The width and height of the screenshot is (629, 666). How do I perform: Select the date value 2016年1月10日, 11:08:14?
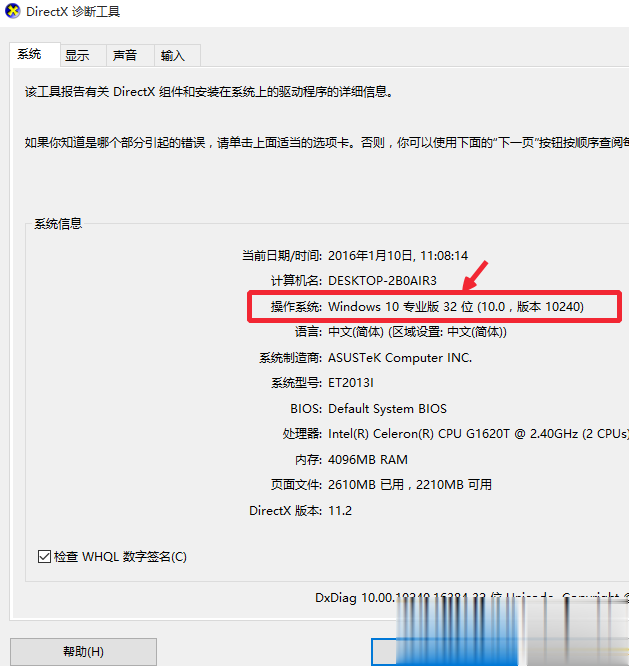coord(398,256)
